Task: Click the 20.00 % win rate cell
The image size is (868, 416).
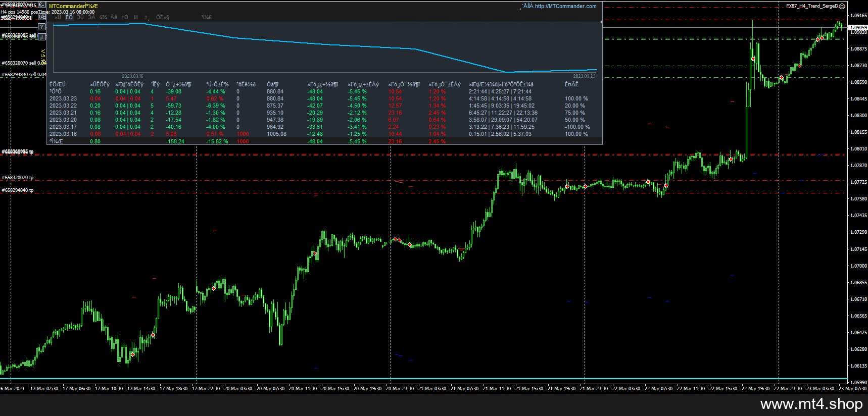Action: point(575,106)
